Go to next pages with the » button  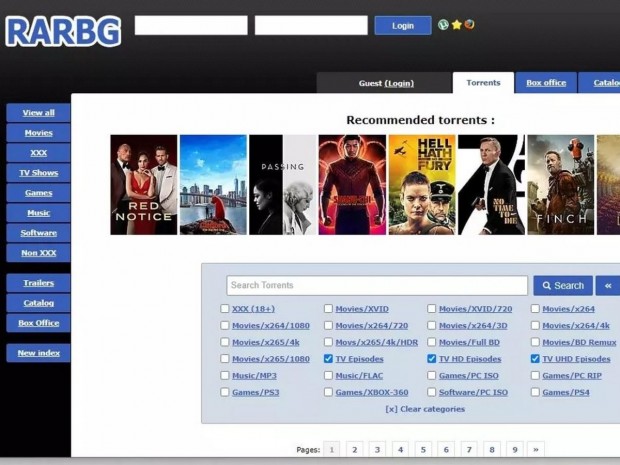pos(536,450)
